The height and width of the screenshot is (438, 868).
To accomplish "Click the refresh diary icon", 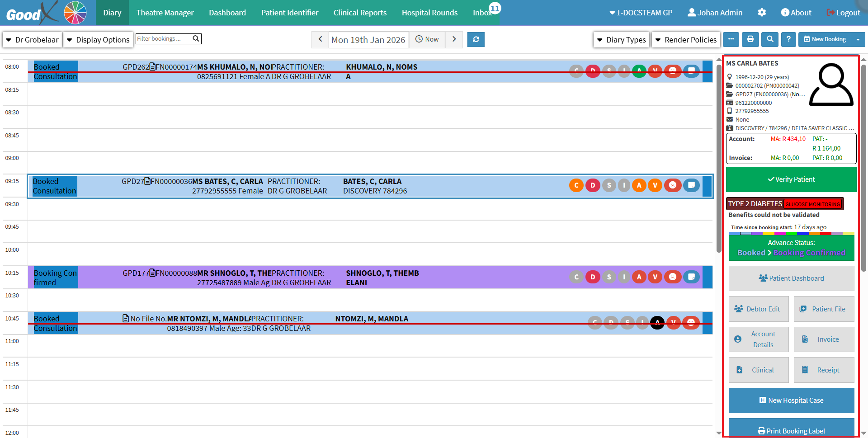I will 476,39.
